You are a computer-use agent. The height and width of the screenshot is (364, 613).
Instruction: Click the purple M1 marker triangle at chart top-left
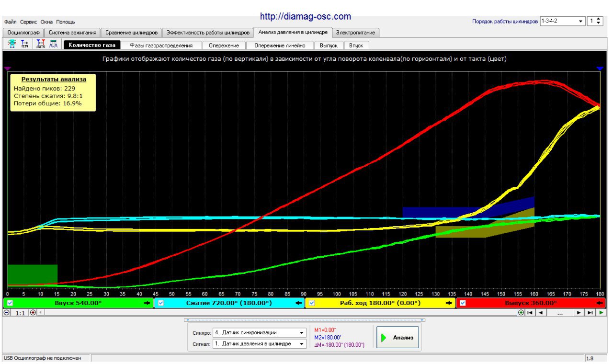pos(7,69)
